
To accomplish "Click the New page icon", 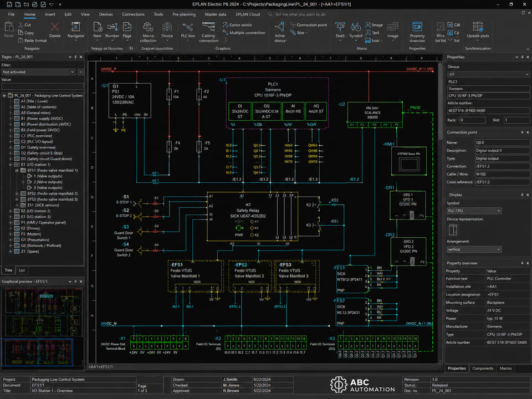I will coord(98,27).
